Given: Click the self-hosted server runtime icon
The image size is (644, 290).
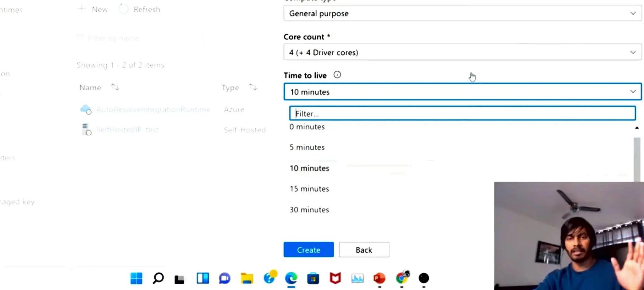Looking at the screenshot, I should pos(86,129).
